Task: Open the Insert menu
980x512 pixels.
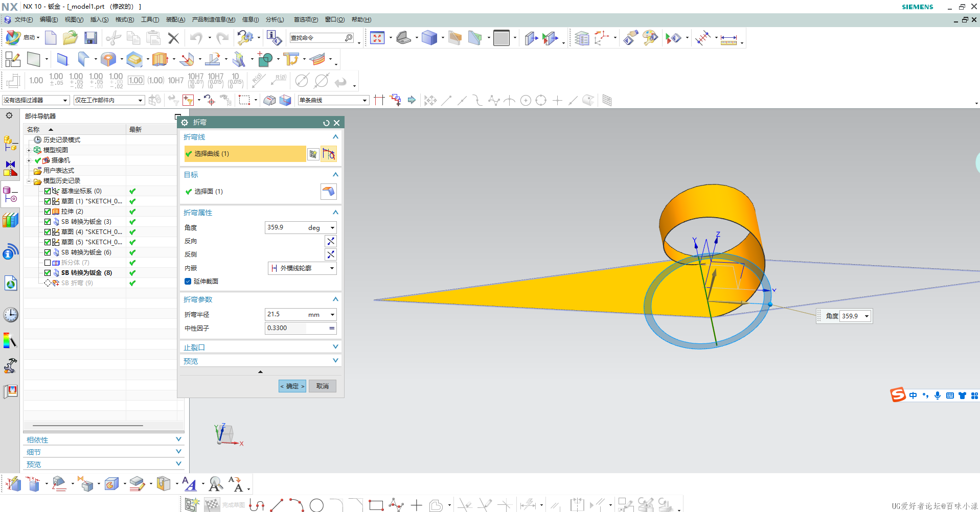Action: point(99,19)
